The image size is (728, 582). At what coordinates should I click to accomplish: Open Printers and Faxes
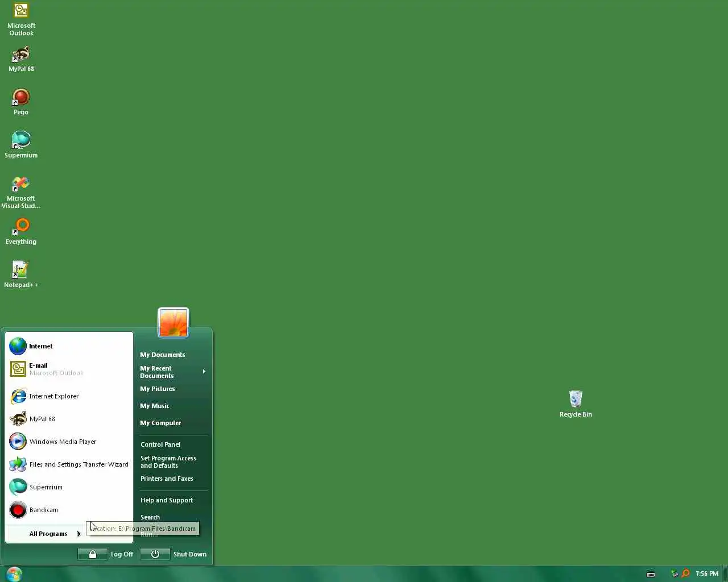(173, 479)
